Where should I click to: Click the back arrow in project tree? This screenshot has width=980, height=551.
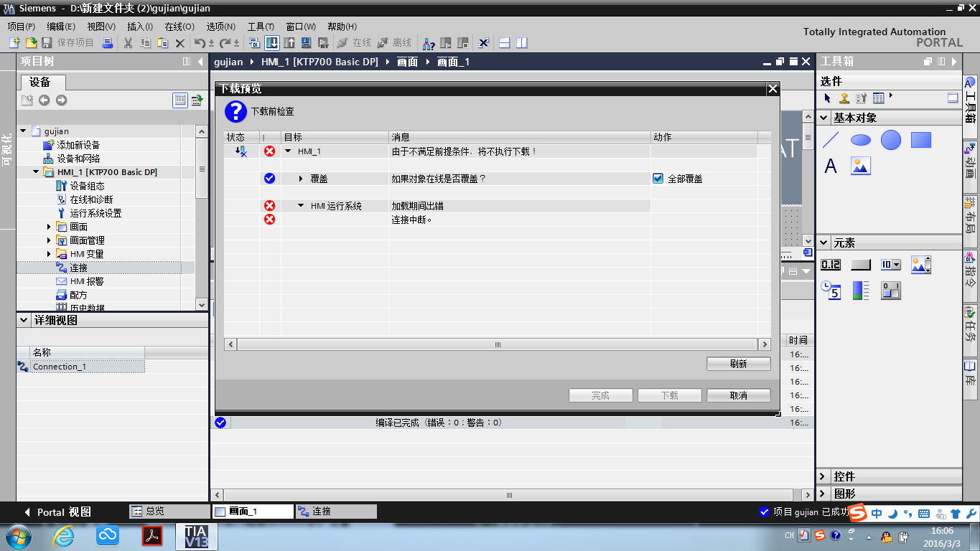(x=45, y=100)
